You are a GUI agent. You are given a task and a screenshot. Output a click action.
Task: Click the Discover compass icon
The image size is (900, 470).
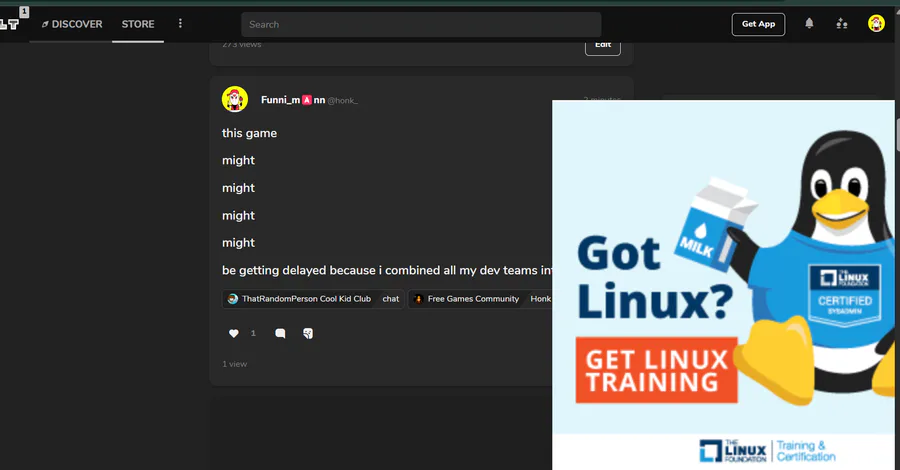[45, 24]
